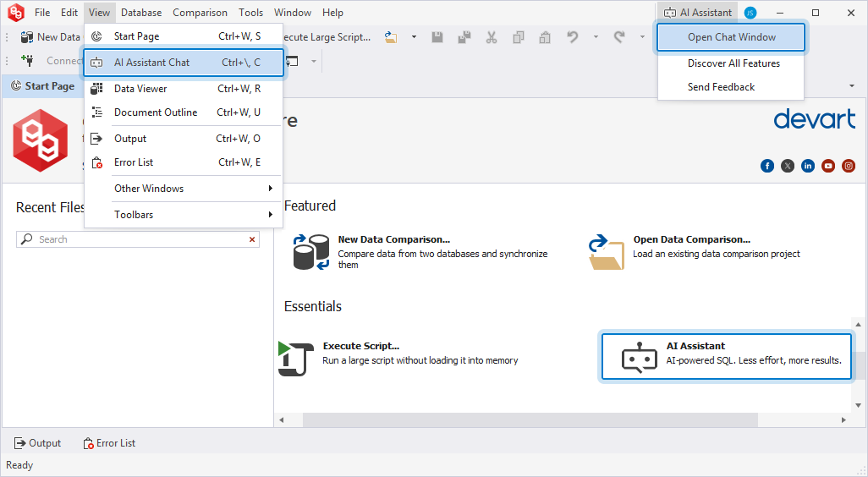868x477 pixels.
Task: Open the document tabs list dropdown arrow
Action: [851, 85]
